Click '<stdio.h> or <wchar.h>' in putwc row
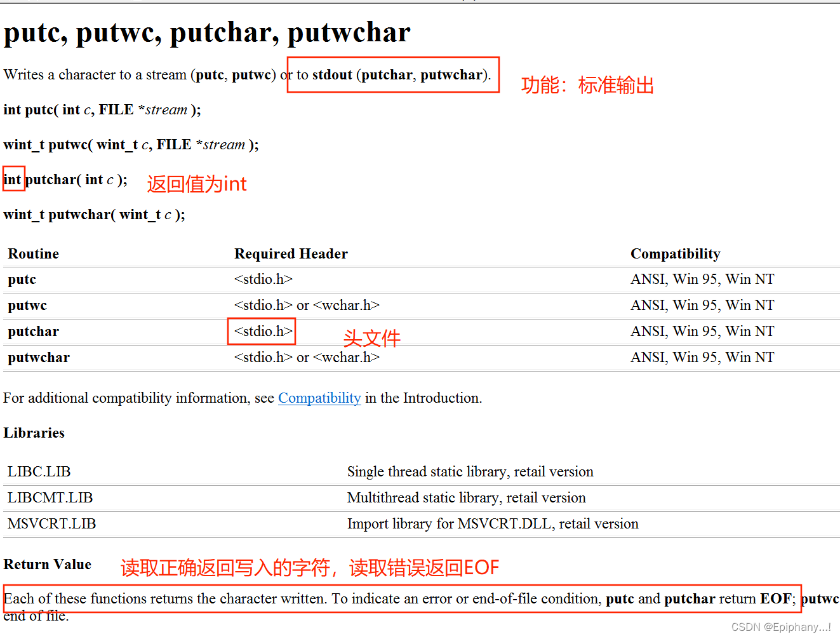The width and height of the screenshot is (840, 639). (x=307, y=306)
